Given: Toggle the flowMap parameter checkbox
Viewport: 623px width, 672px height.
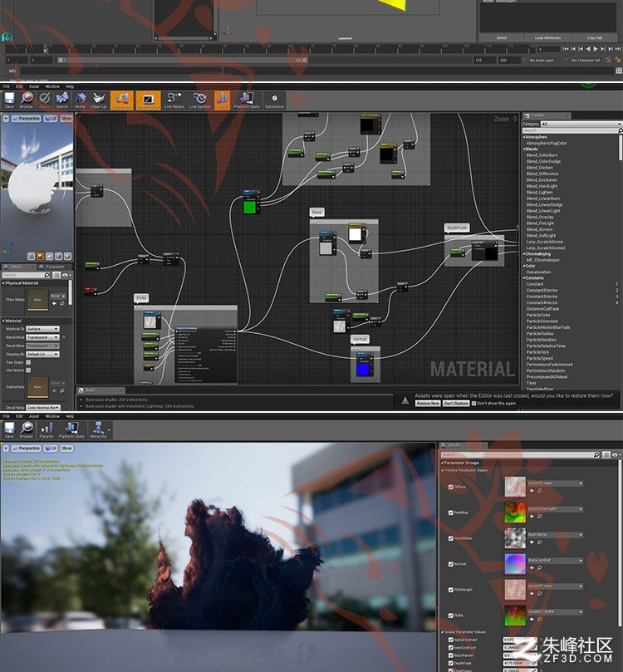Looking at the screenshot, I should (x=451, y=513).
